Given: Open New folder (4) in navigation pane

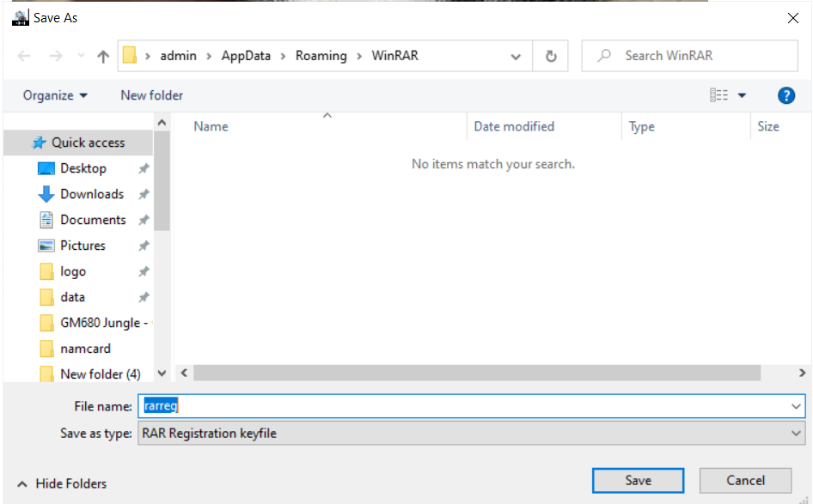Looking at the screenshot, I should coord(100,374).
